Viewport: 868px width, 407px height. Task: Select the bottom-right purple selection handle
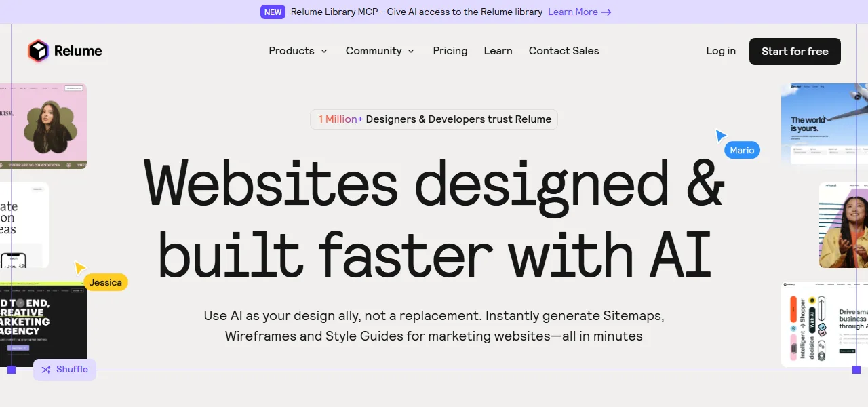tap(856, 370)
